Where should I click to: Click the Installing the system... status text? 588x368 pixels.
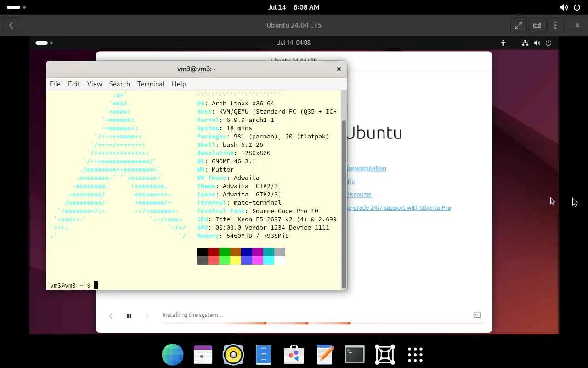click(x=193, y=315)
